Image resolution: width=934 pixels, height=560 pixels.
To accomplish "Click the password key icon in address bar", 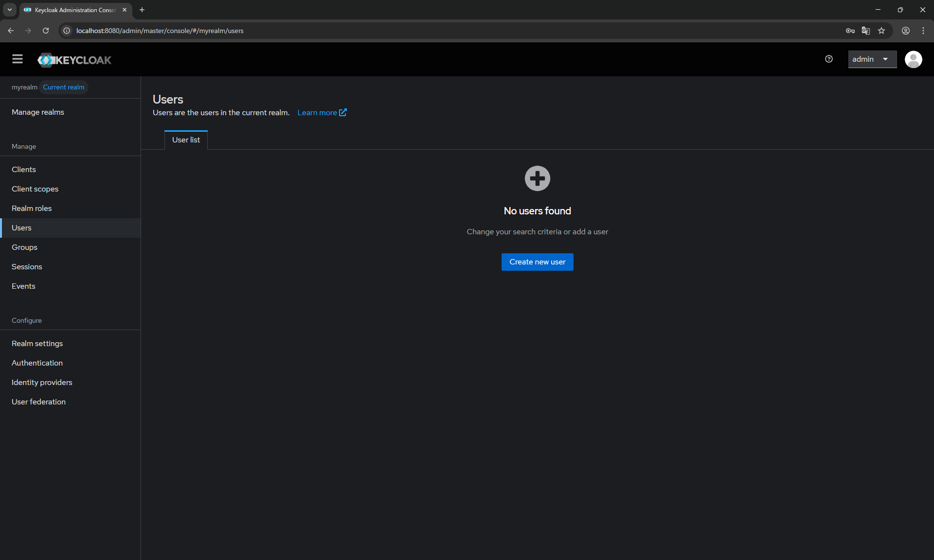I will (x=850, y=31).
